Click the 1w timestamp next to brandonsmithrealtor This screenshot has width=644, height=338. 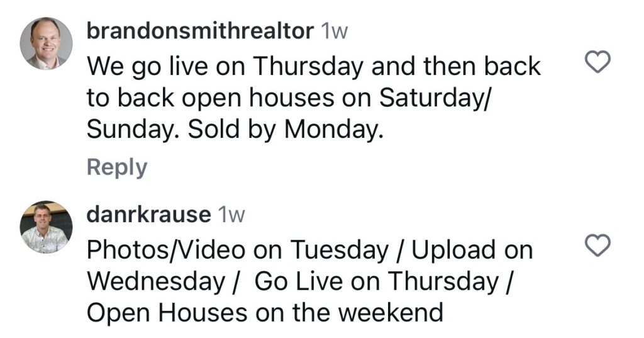coord(334,31)
